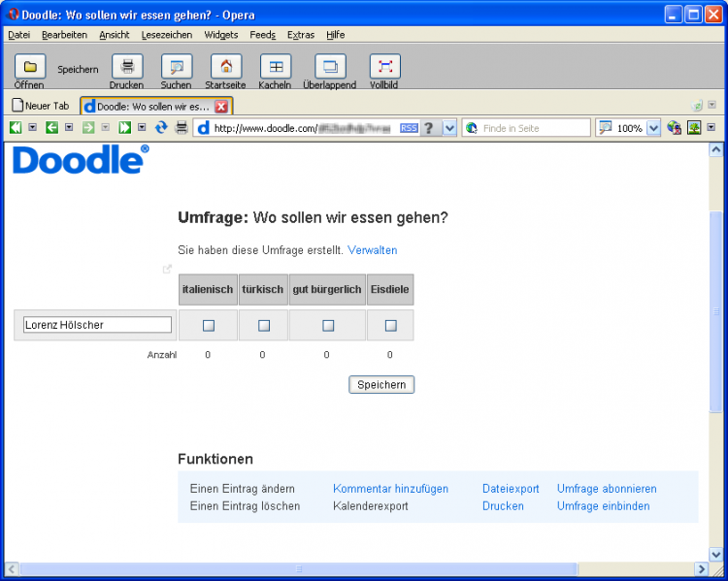This screenshot has height=581, width=728.
Task: Click the Drucken printer toolbar icon
Action: pos(127,66)
